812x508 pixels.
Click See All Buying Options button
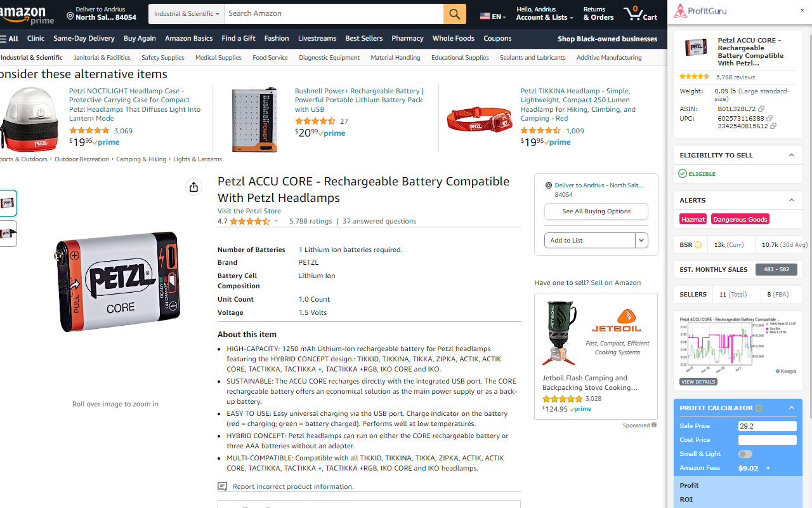(596, 211)
